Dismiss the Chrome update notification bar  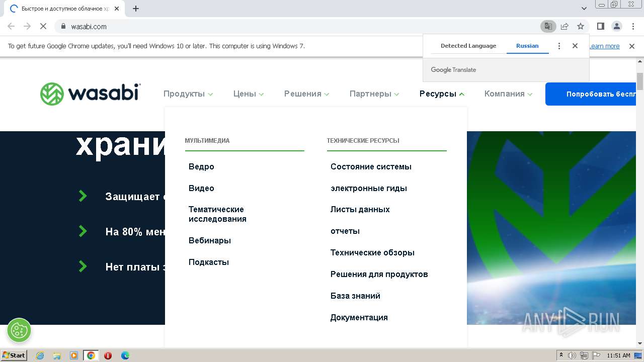click(632, 46)
